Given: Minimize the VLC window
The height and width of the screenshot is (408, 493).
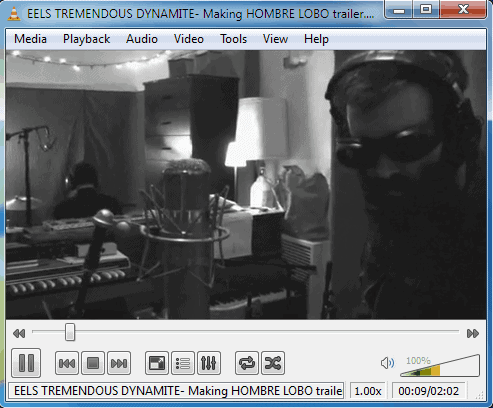Looking at the screenshot, I should pos(399,9).
